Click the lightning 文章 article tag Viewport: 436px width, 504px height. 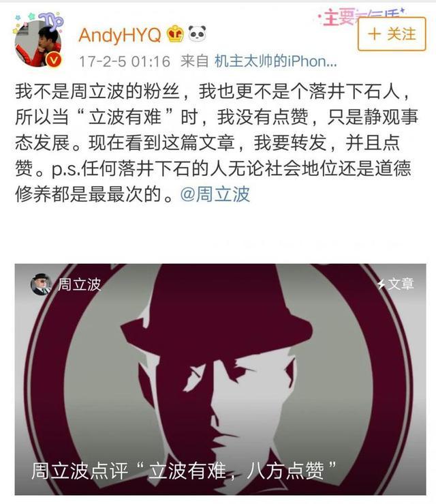[396, 284]
